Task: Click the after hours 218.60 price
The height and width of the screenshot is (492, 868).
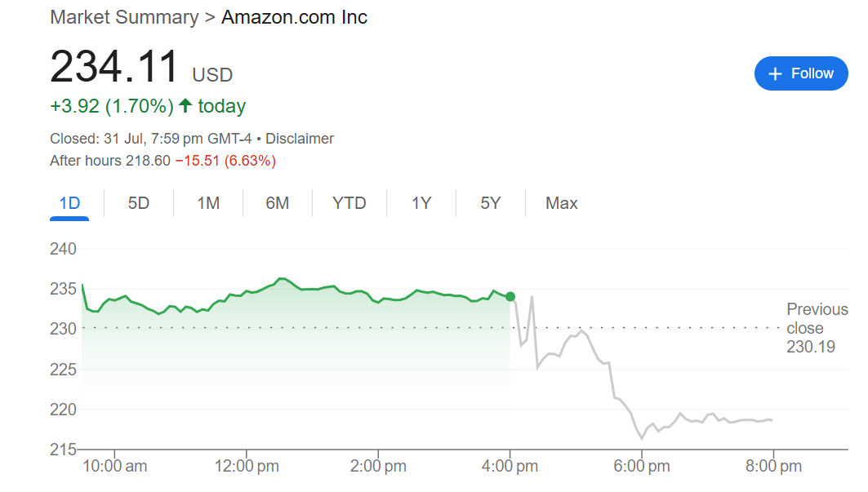Action: [148, 161]
